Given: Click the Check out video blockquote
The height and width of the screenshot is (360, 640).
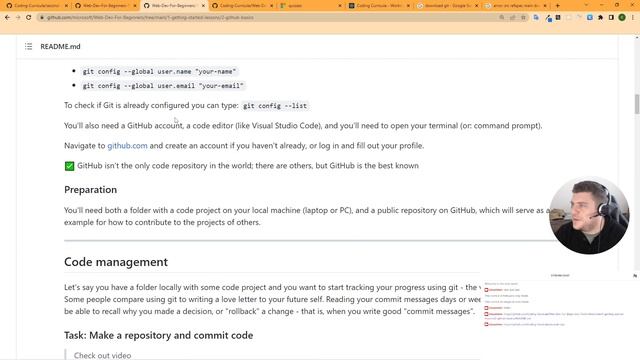Looking at the screenshot, I should 102,356.
